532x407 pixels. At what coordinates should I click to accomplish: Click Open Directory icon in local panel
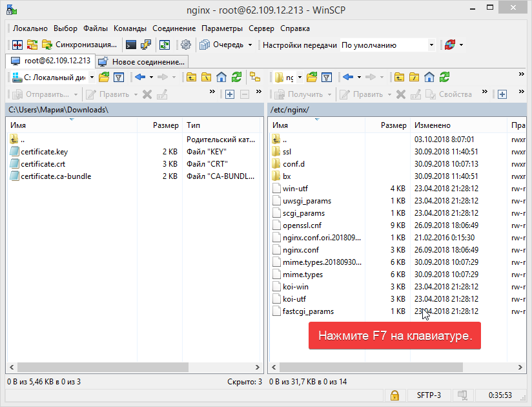(x=104, y=78)
